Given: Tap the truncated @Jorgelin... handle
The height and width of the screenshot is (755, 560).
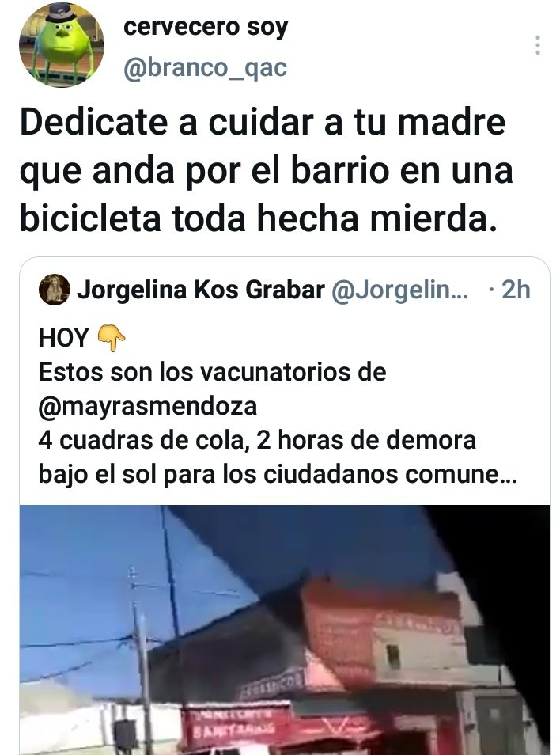Looking at the screenshot, I should point(399,290).
